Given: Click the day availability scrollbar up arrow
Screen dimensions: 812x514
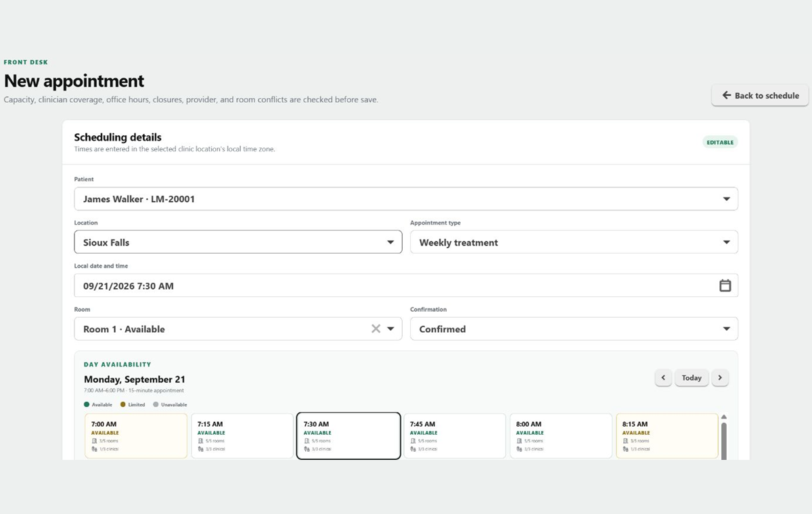Looking at the screenshot, I should point(724,417).
